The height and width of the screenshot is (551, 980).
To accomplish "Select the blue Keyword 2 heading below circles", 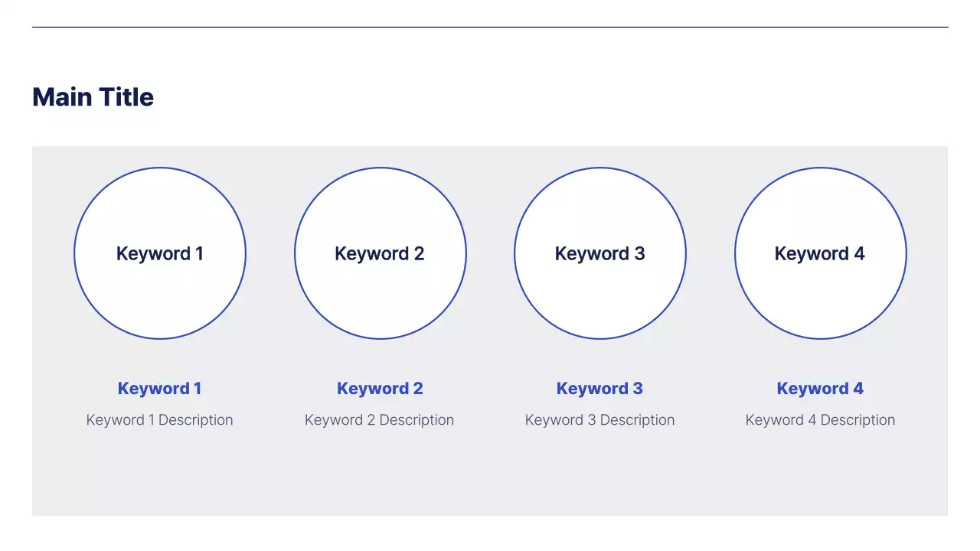I will pos(380,389).
